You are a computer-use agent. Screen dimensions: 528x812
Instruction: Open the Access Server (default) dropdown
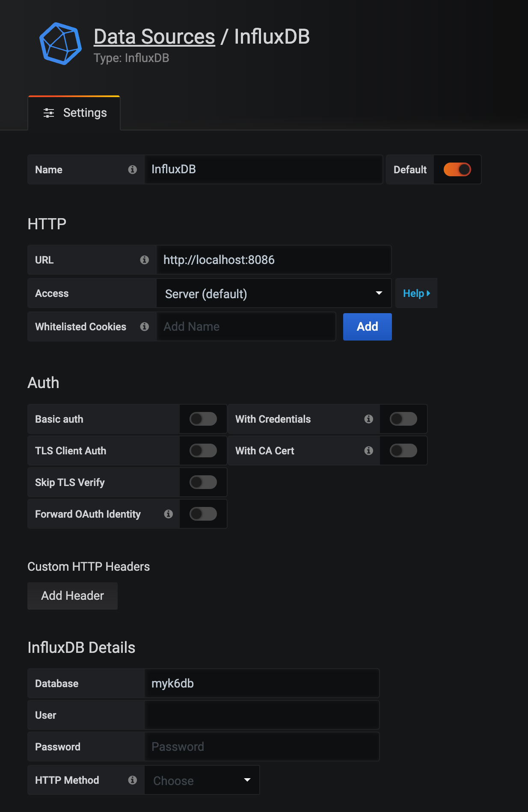pos(274,293)
